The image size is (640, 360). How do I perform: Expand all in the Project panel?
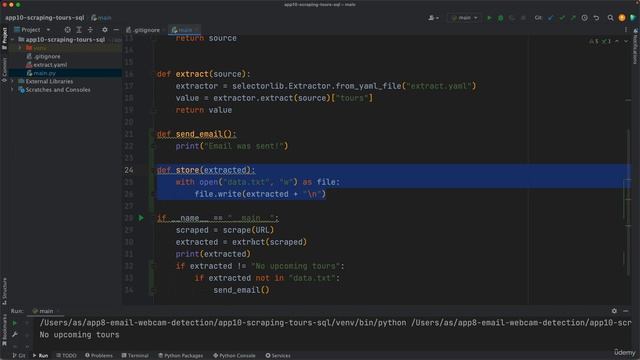(79, 30)
